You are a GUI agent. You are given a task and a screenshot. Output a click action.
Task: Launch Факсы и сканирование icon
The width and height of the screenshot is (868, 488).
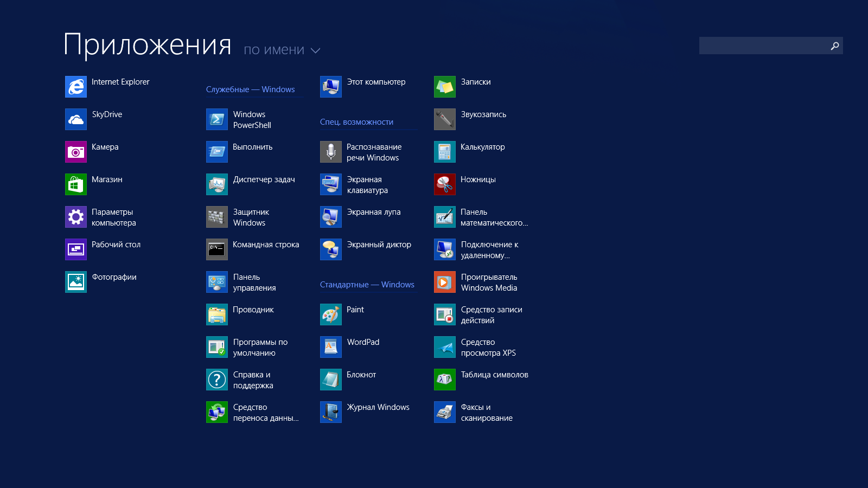pyautogui.click(x=445, y=412)
